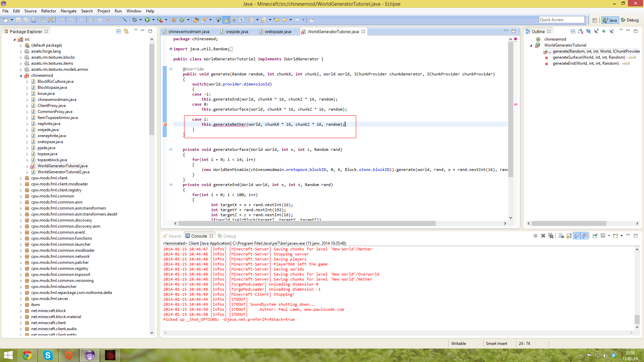Collapse All in Package Explorer

pyautogui.click(x=118, y=32)
